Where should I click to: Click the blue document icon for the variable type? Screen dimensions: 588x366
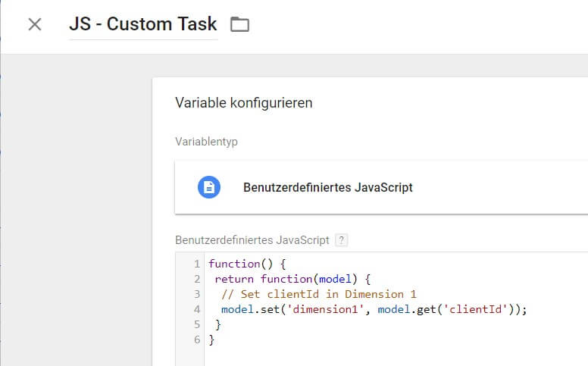(x=208, y=187)
